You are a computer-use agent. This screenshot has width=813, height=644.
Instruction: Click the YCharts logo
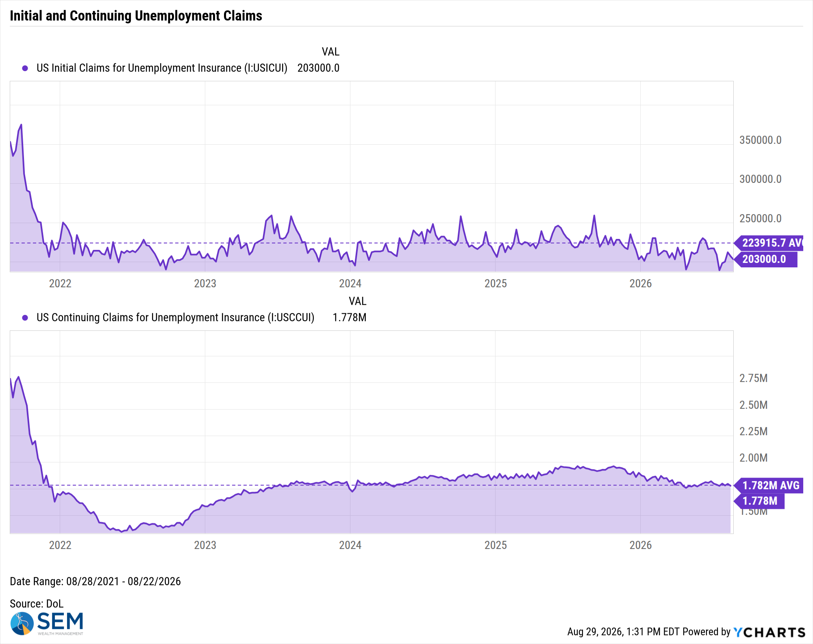(x=770, y=632)
